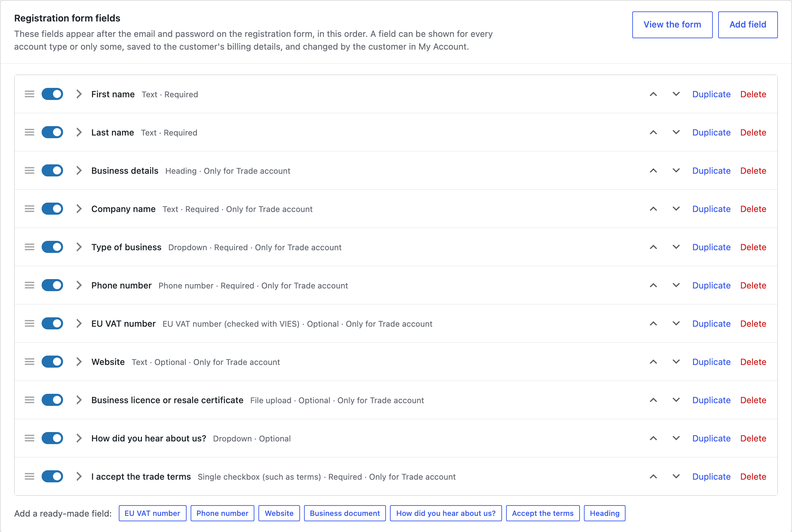Delete the Website field

tap(753, 362)
